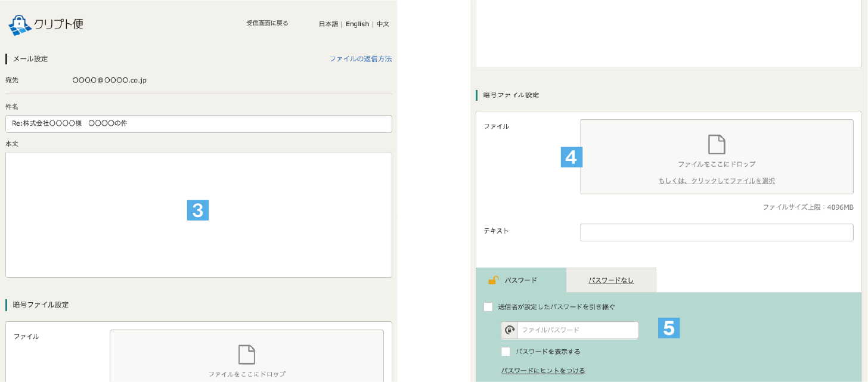Click 受信画面に戻る to return to inbox
The image size is (868, 382).
pyautogui.click(x=267, y=23)
